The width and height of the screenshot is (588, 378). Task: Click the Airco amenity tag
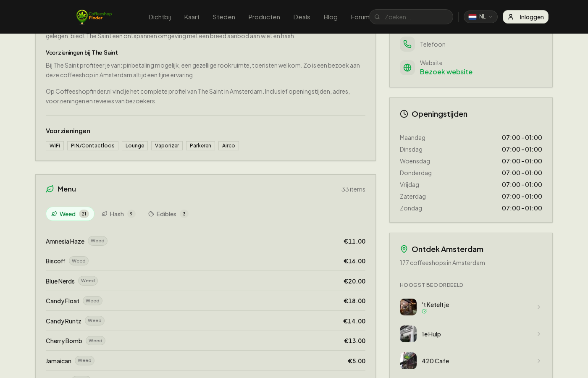coord(228,146)
